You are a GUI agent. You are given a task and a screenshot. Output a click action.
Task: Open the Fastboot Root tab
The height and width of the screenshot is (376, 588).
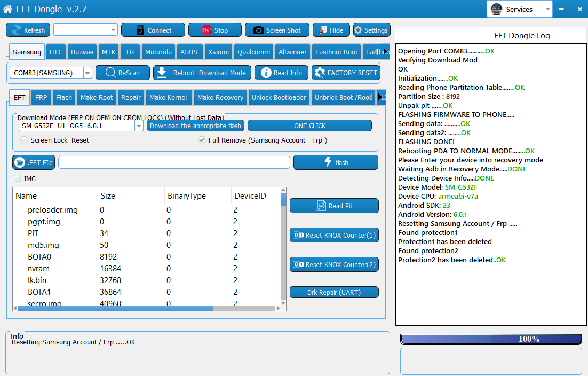coord(336,52)
